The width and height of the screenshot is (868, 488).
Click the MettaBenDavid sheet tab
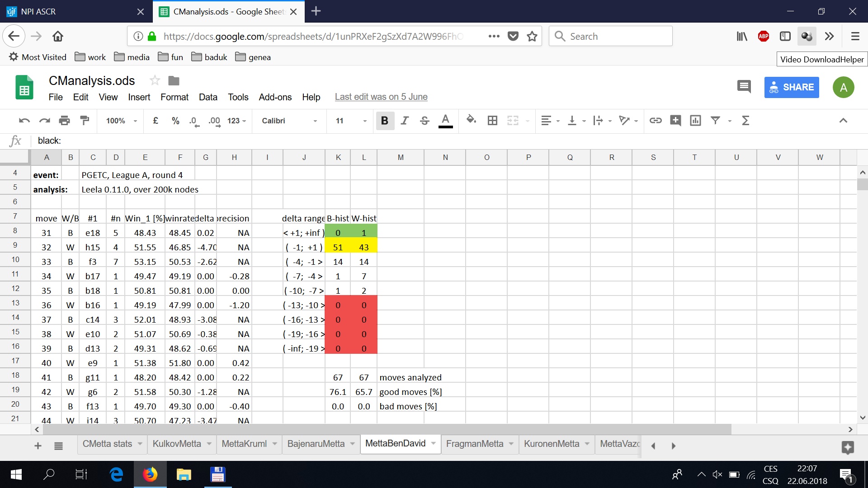395,444
